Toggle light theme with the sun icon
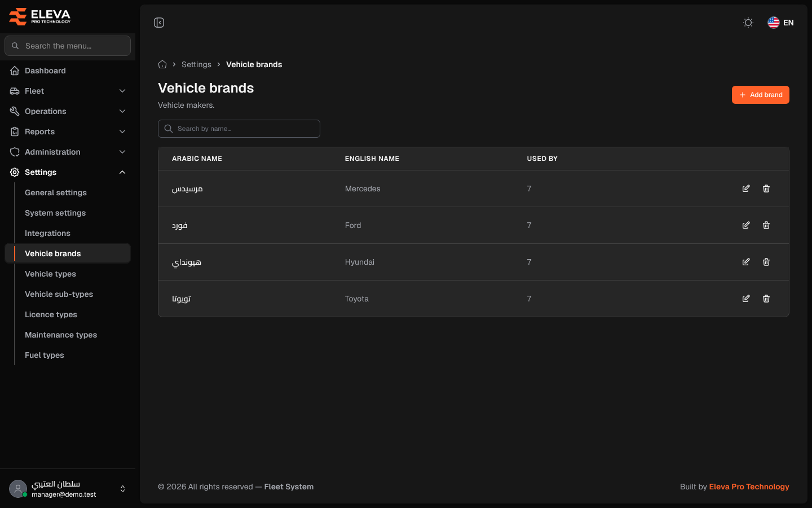Viewport: 812px width, 508px height. (x=748, y=23)
